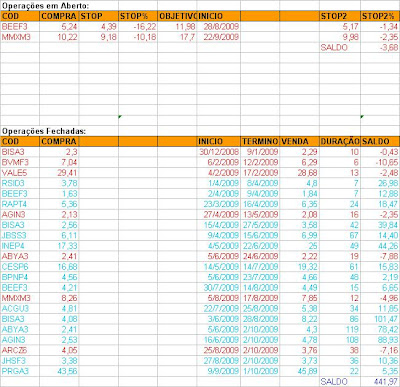Select the end date 23/7/2009
This screenshot has width=400, height=387.
tap(261, 277)
